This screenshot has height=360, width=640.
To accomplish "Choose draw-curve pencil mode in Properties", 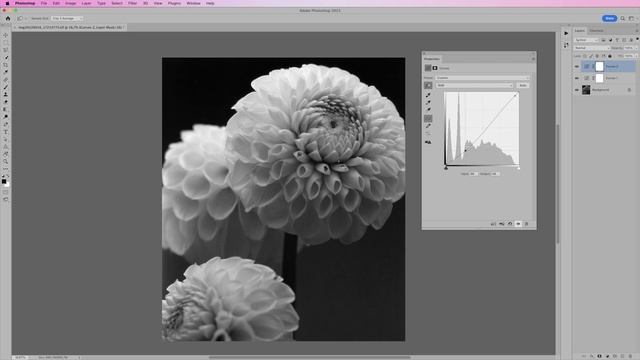I will [x=428, y=126].
